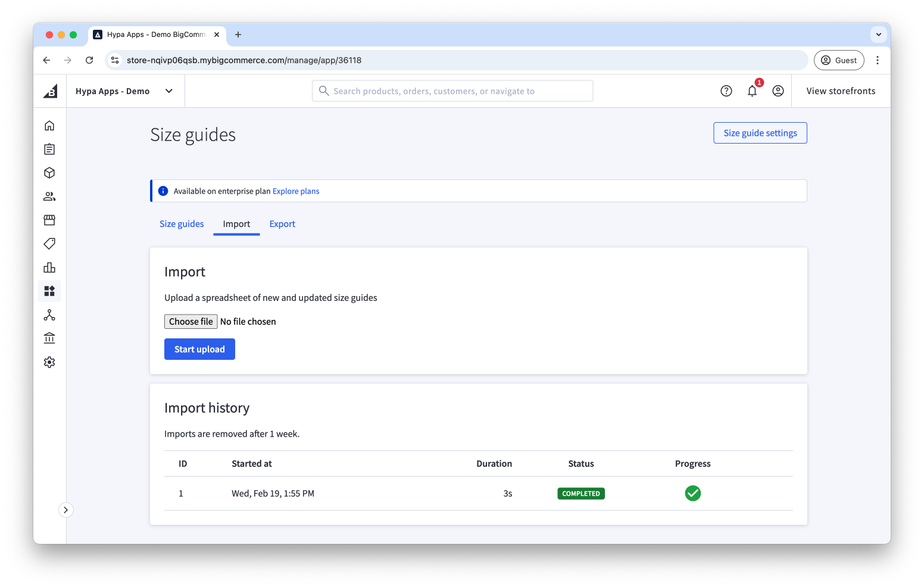Open a new browser tab
924x588 pixels.
[238, 35]
